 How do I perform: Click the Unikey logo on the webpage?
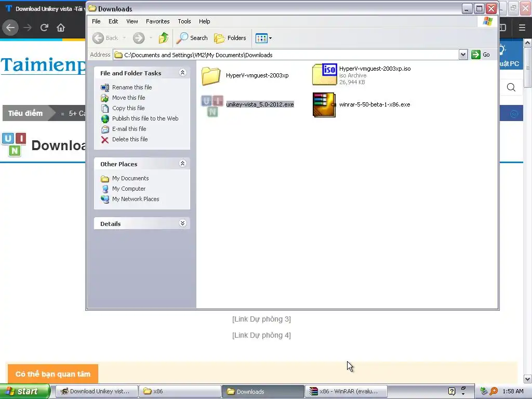pos(14,144)
